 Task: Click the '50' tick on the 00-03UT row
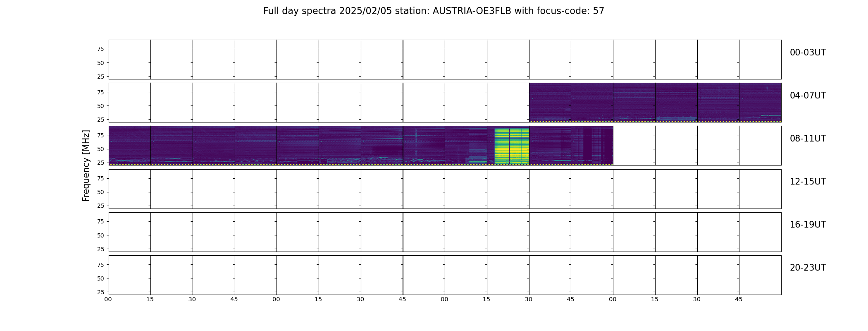click(100, 63)
